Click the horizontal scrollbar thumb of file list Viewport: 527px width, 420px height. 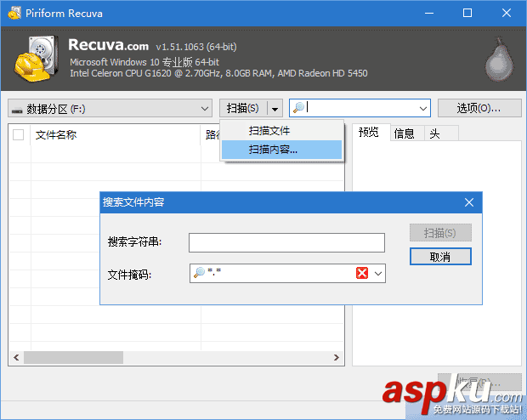[73, 357]
